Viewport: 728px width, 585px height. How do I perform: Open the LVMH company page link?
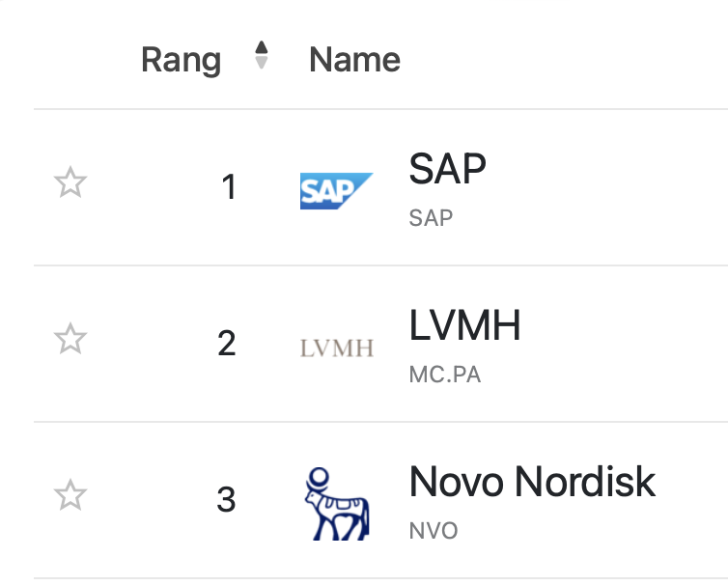[464, 326]
